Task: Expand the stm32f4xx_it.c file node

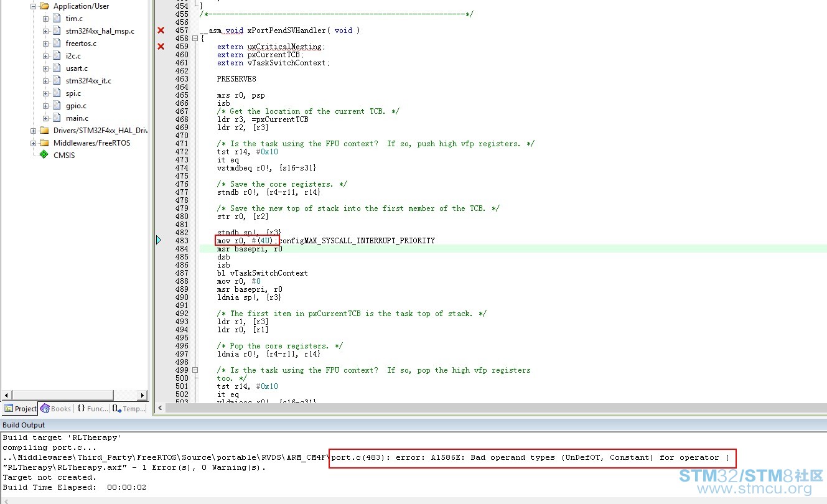Action: (x=45, y=81)
